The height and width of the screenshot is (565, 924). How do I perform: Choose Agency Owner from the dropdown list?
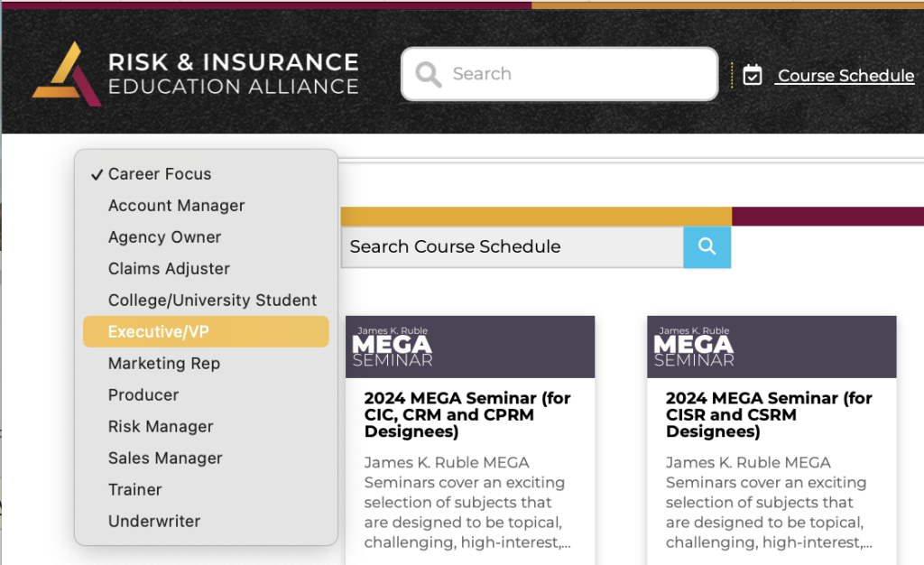[206, 236]
